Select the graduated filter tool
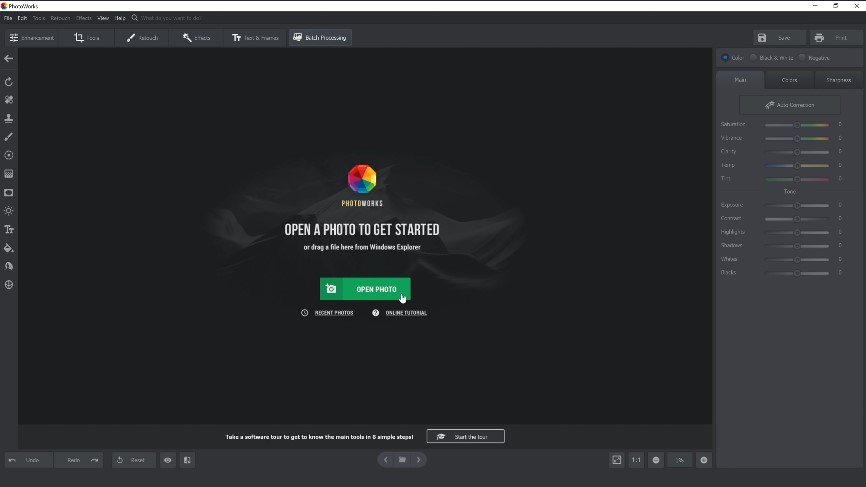Image resolution: width=866 pixels, height=487 pixels. [9, 174]
